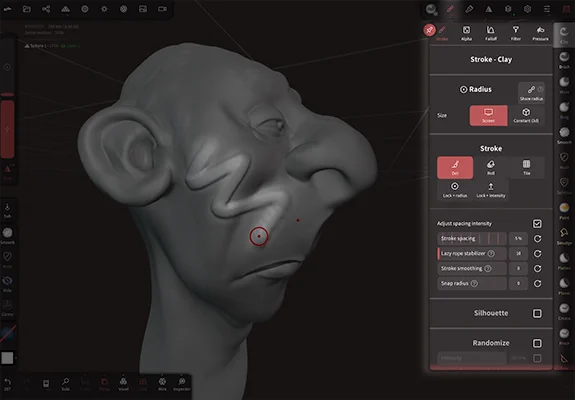Viewport: 575px width, 400px height.
Task: Open the Alpha tab
Action: coord(466,33)
